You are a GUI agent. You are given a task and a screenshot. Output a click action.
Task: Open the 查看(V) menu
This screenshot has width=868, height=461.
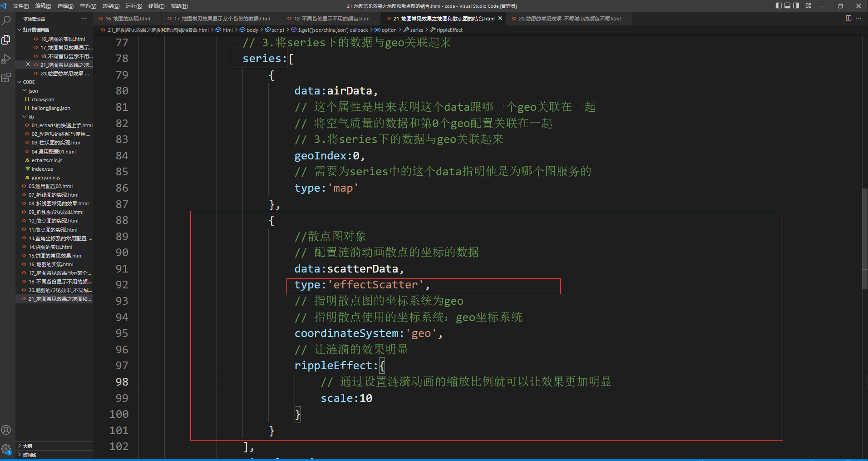click(x=88, y=6)
